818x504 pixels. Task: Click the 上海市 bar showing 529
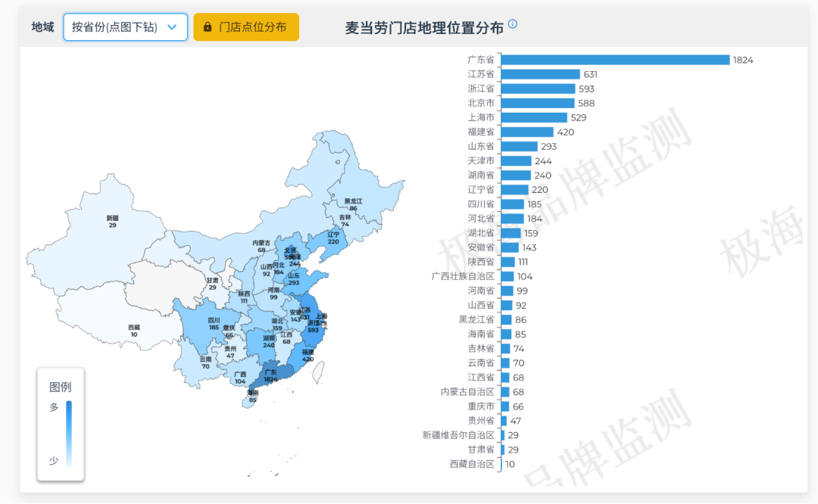[x=534, y=117]
